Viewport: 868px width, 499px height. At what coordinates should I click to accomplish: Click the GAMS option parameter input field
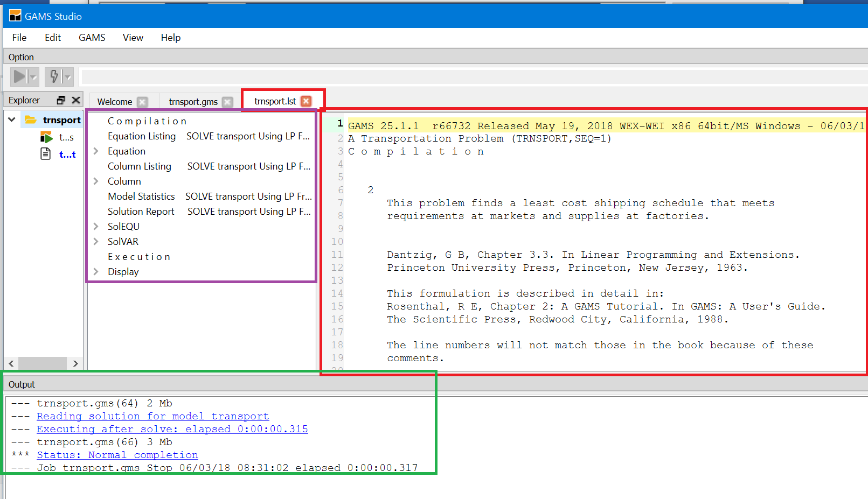coord(473,77)
